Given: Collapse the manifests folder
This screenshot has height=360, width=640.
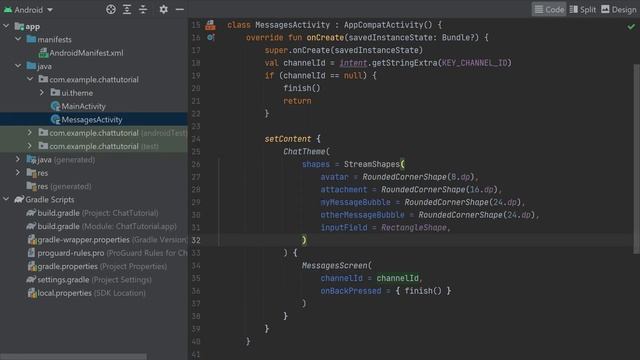Looking at the screenshot, I should 18,39.
